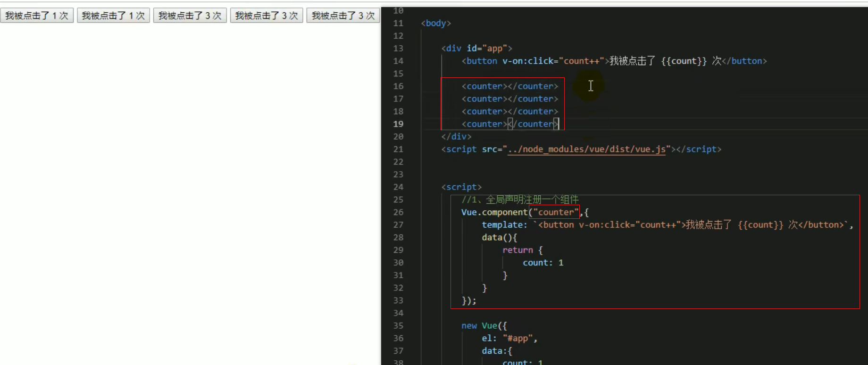The image size is (868, 365).
Task: Place the cursor on the <body> tag
Action: (436, 23)
